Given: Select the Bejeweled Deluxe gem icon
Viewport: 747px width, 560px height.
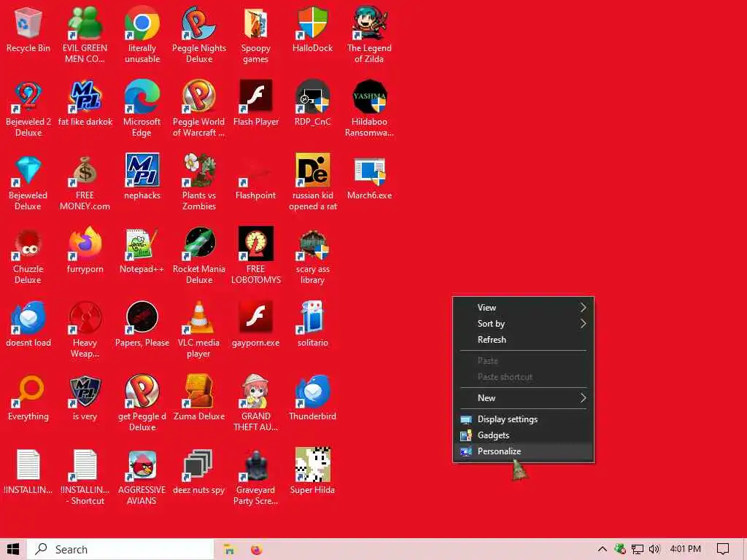Looking at the screenshot, I should tap(28, 170).
